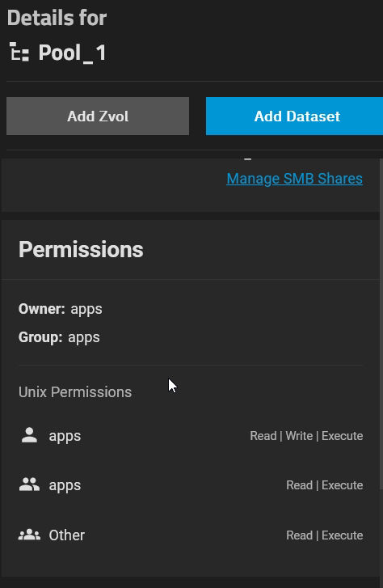Screen dimensions: 383x588
Task: Click the three-person icon beside Other
Action: coord(29,535)
